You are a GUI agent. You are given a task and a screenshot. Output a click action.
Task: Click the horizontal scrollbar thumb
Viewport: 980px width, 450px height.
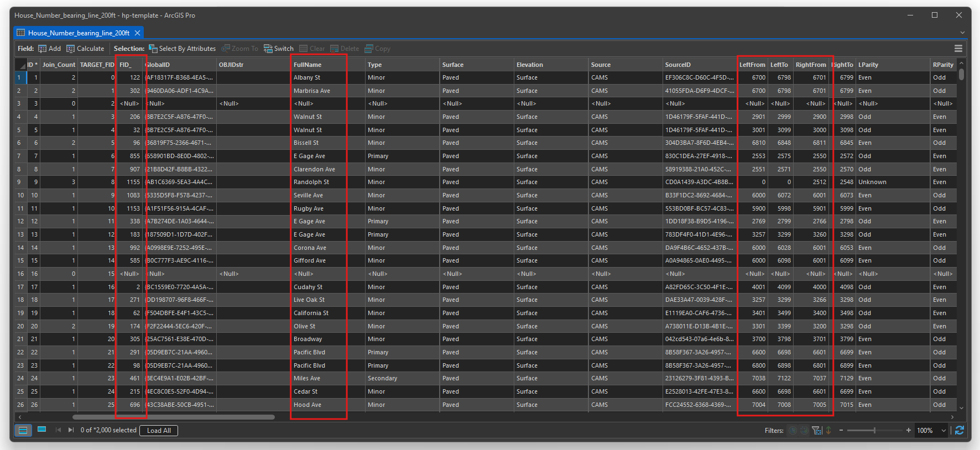coord(173,417)
